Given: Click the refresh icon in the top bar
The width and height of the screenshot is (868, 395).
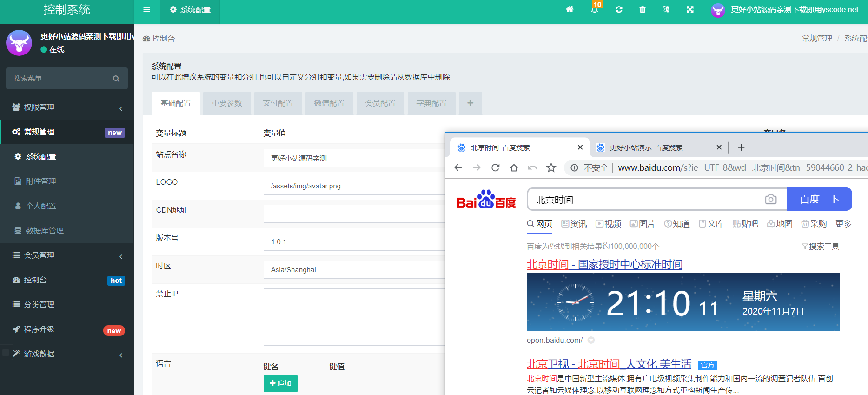Looking at the screenshot, I should (x=619, y=10).
